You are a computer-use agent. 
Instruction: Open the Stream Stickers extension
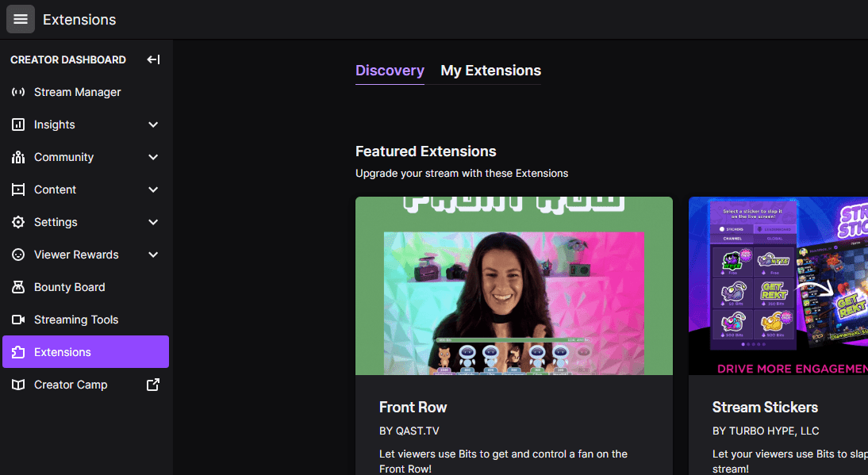tap(764, 407)
